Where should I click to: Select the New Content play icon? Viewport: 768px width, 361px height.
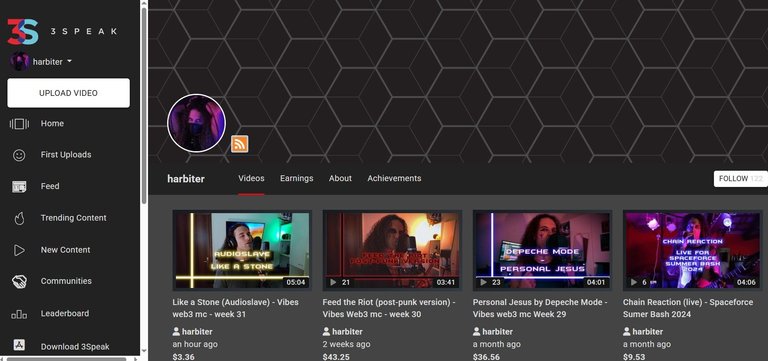19,250
